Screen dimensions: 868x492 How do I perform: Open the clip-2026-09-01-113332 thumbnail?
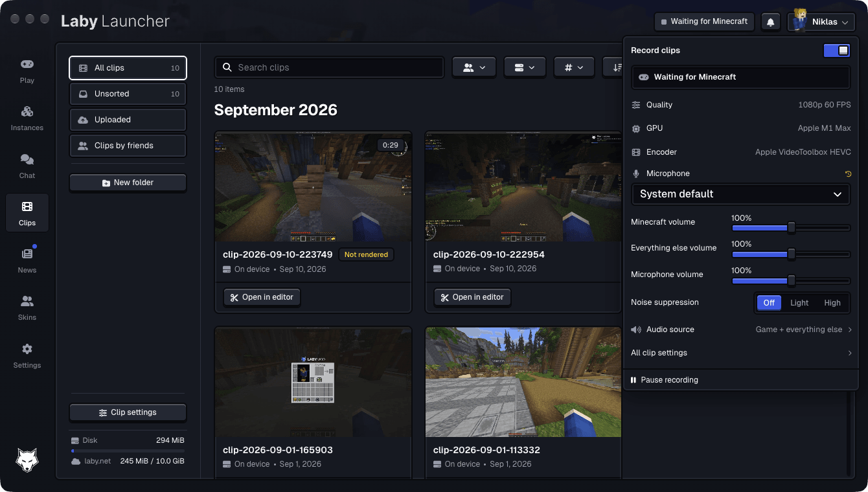[523, 382]
